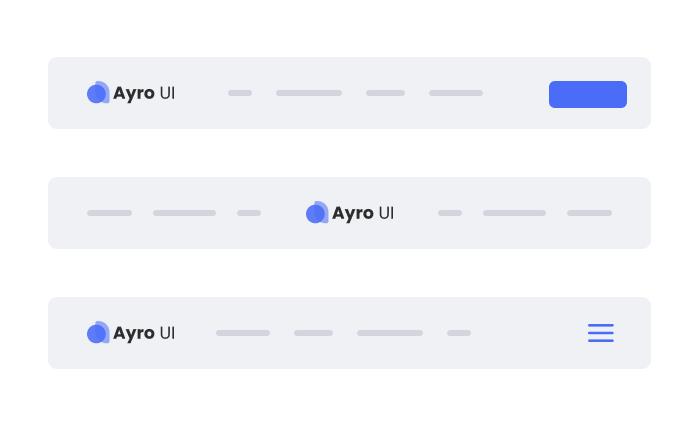This screenshot has width=699, height=429.
Task: Open the hamburger menu in the bottom navbar
Action: (x=600, y=333)
